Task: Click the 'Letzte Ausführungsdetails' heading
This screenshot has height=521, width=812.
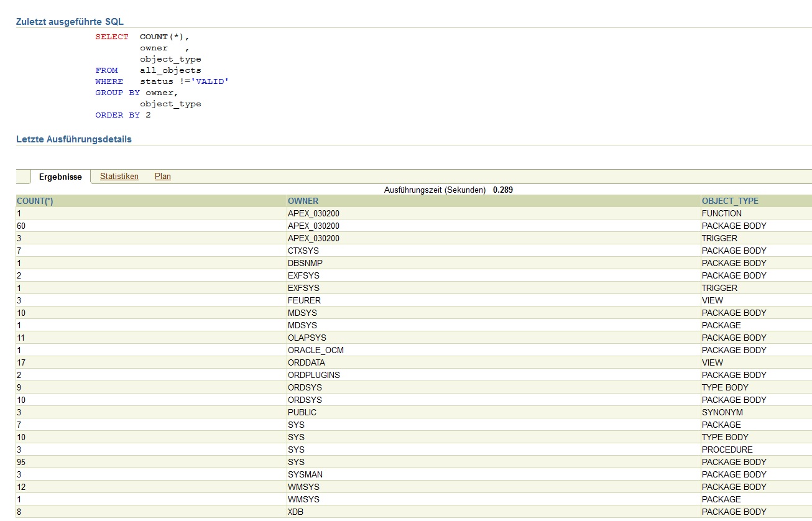Action: [x=73, y=139]
